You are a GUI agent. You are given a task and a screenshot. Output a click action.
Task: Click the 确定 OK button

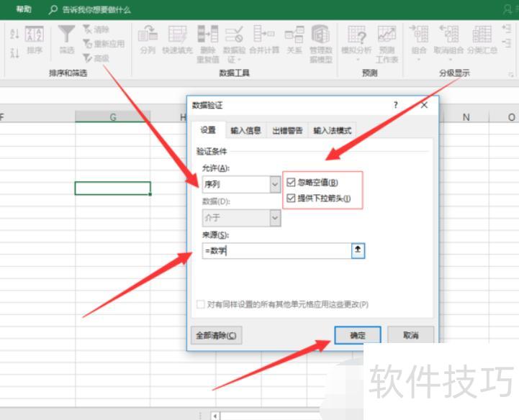click(358, 335)
